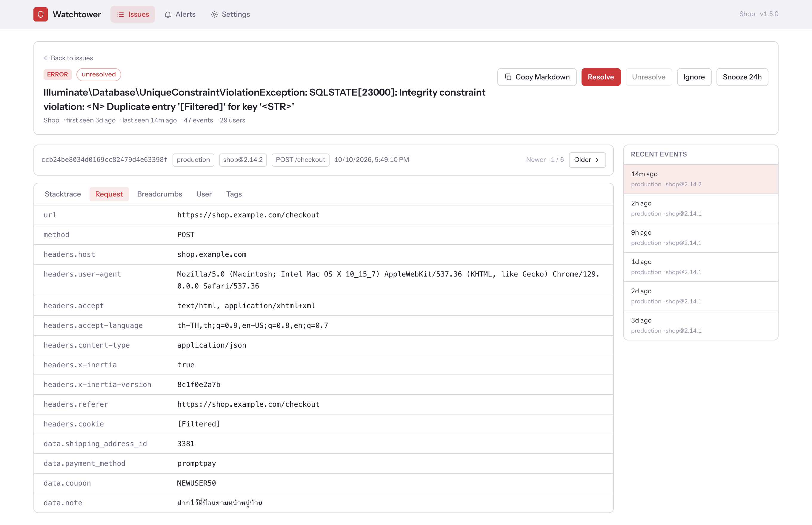Image resolution: width=812 pixels, height=525 pixels.
Task: Snooze the issue for 24h
Action: (742, 77)
